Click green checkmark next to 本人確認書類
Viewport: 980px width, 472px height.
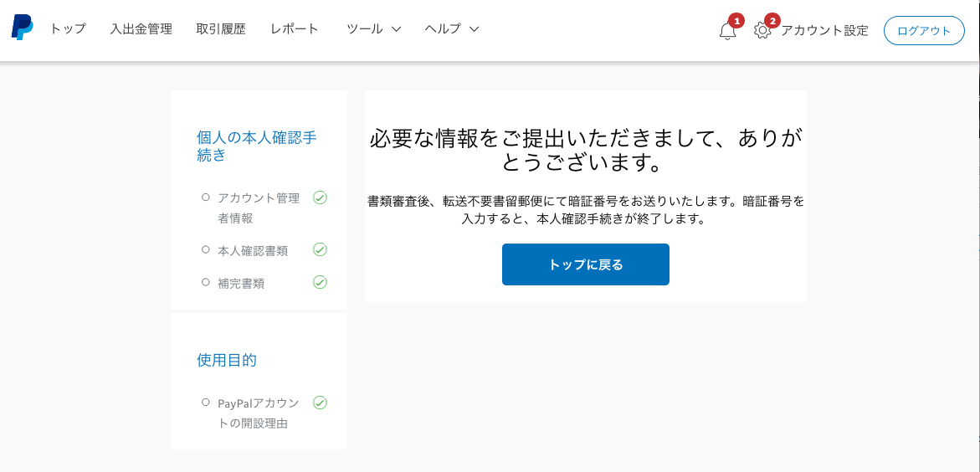(320, 249)
